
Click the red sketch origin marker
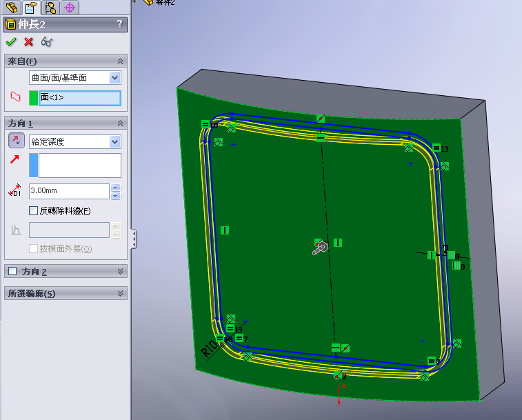click(341, 394)
